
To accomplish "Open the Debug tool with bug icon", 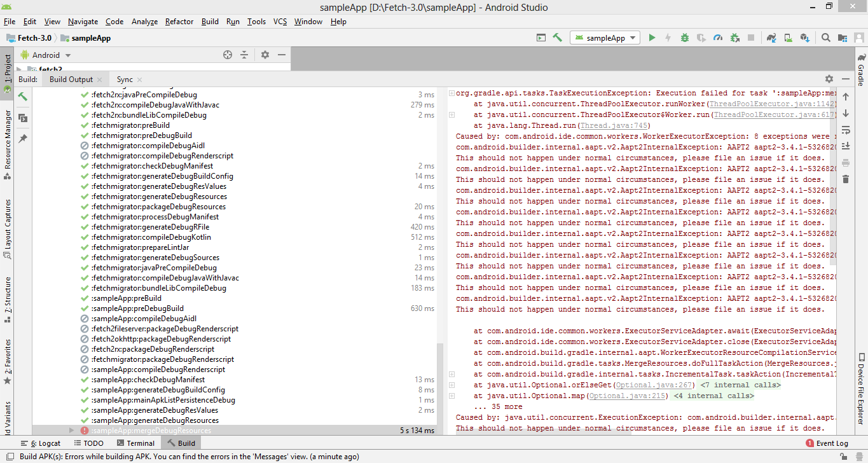I will 684,38.
